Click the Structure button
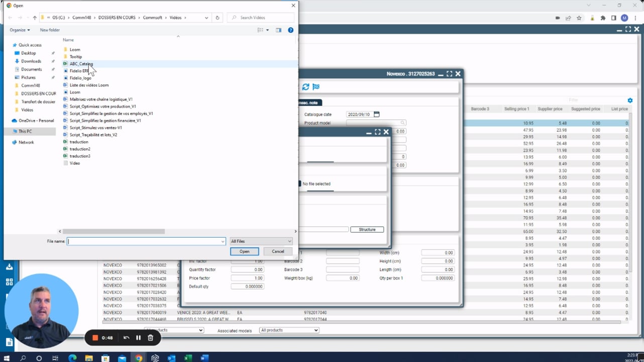The height and width of the screenshot is (362, 644). click(x=367, y=229)
